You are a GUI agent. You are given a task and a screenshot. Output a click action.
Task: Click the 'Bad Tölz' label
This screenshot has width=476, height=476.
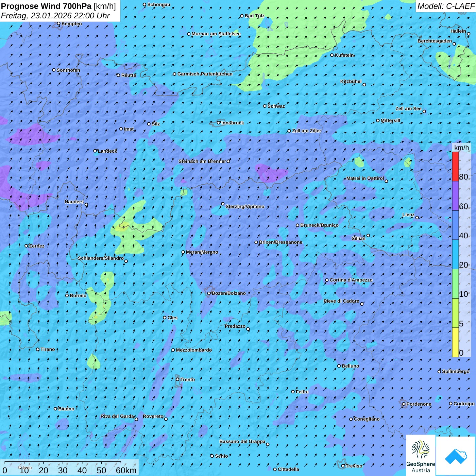(254, 16)
